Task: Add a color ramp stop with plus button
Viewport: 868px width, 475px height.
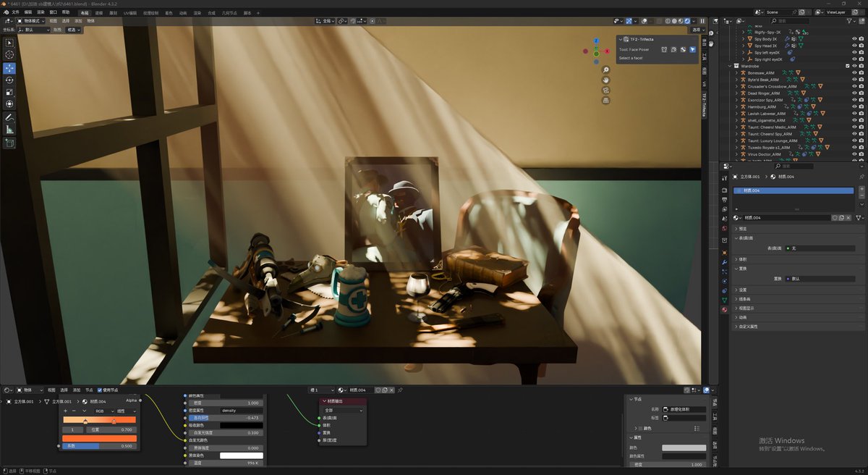Action: [65, 411]
